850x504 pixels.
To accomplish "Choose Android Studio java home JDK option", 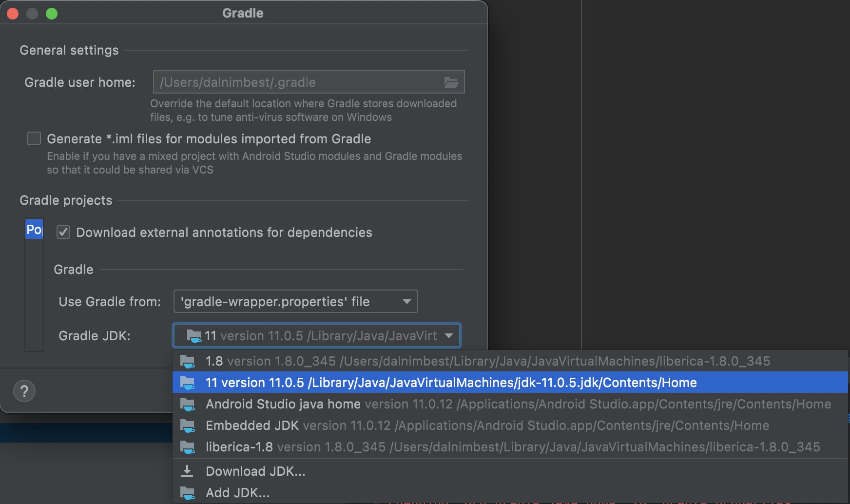I will (510, 404).
